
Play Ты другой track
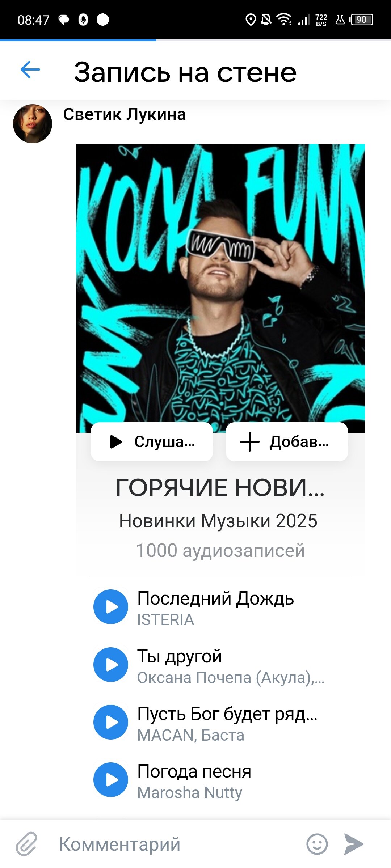111,665
